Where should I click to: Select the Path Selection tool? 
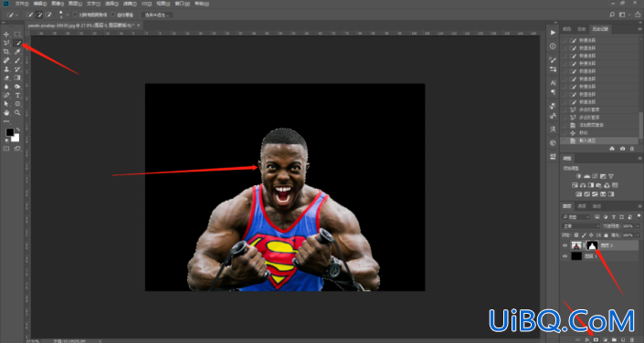tap(6, 104)
